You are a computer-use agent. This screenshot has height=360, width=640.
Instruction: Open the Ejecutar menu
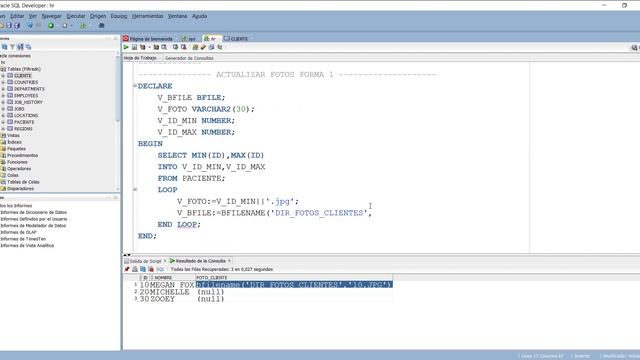pos(76,16)
